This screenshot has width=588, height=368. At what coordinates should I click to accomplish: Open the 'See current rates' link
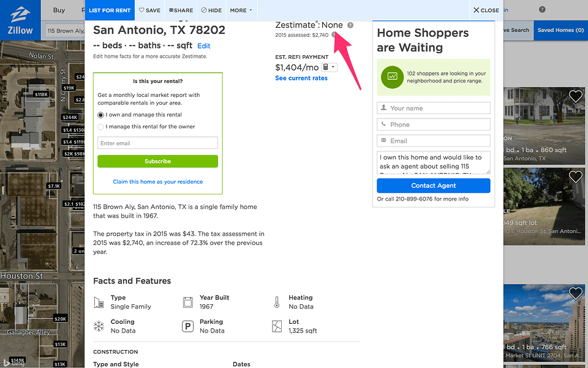300,78
